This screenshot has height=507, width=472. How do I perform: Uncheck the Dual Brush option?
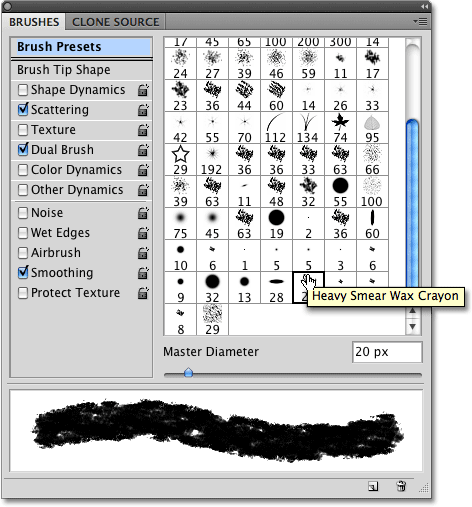coord(23,149)
